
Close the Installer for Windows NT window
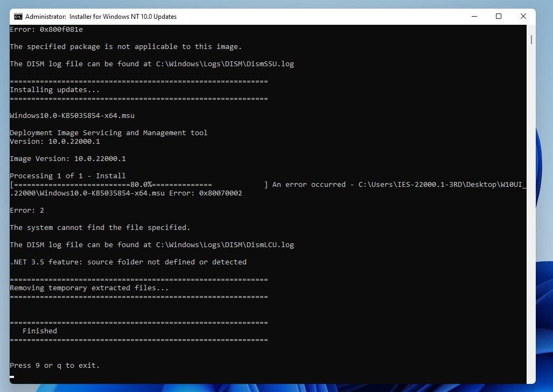tap(523, 17)
